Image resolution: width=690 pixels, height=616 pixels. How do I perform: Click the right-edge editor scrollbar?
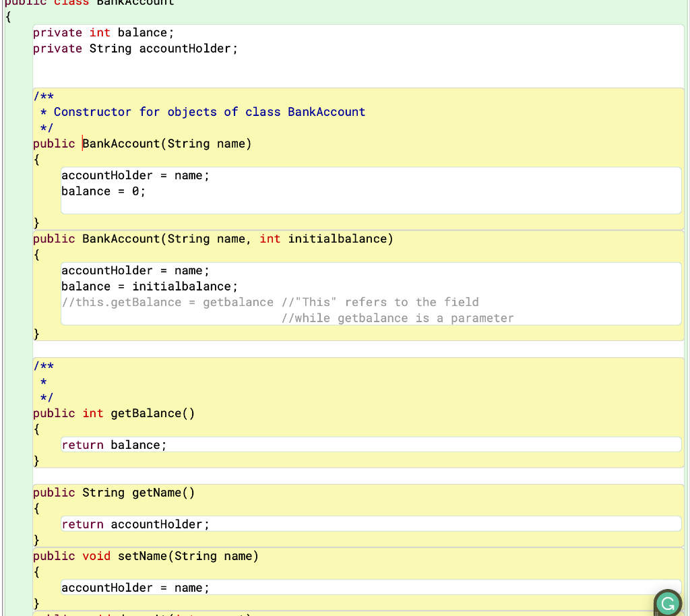coord(687,303)
